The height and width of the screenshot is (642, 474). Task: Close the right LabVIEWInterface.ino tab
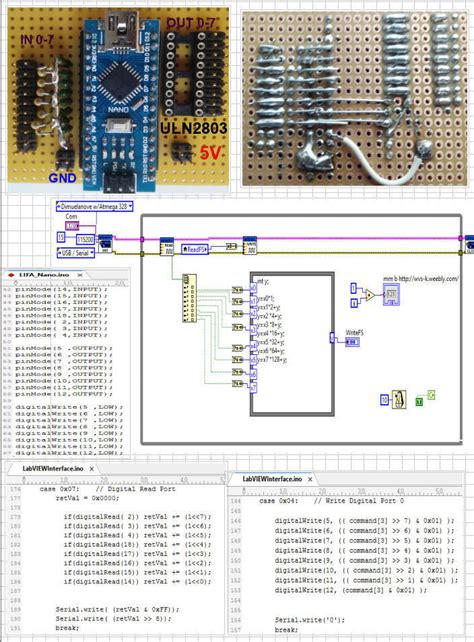click(x=310, y=479)
